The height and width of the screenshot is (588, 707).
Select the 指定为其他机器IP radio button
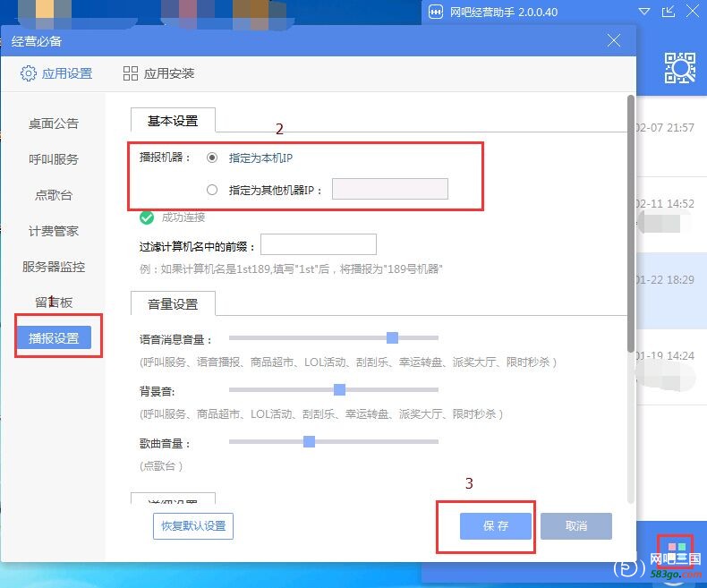point(212,190)
